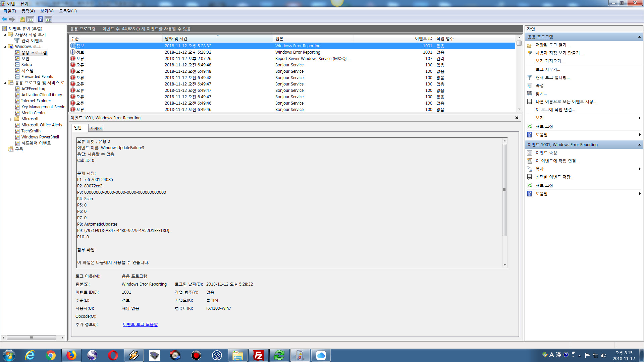Open the 이벤트 로그 도움말 link
Image resolution: width=644 pixels, height=362 pixels.
140,324
